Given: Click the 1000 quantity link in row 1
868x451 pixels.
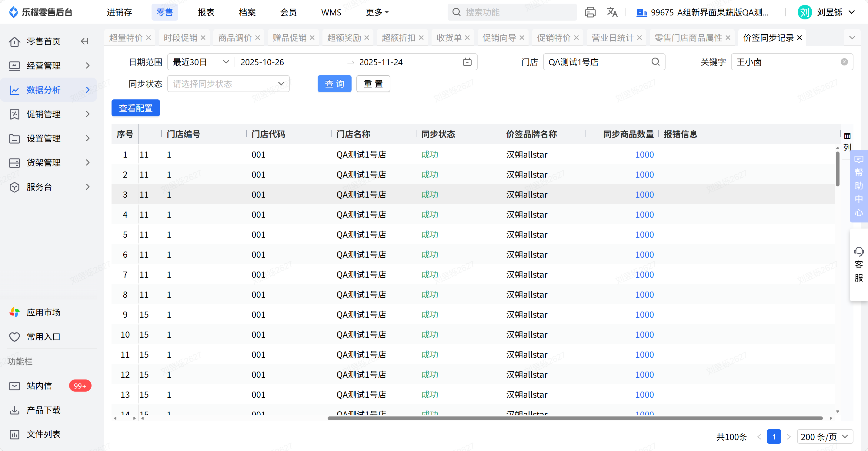Looking at the screenshot, I should pos(644,155).
